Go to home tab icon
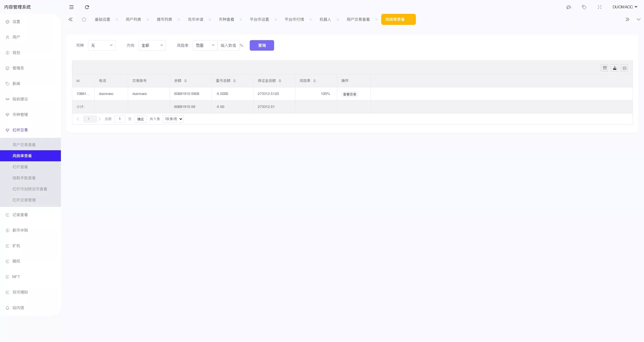The width and height of the screenshot is (644, 342). click(x=84, y=19)
